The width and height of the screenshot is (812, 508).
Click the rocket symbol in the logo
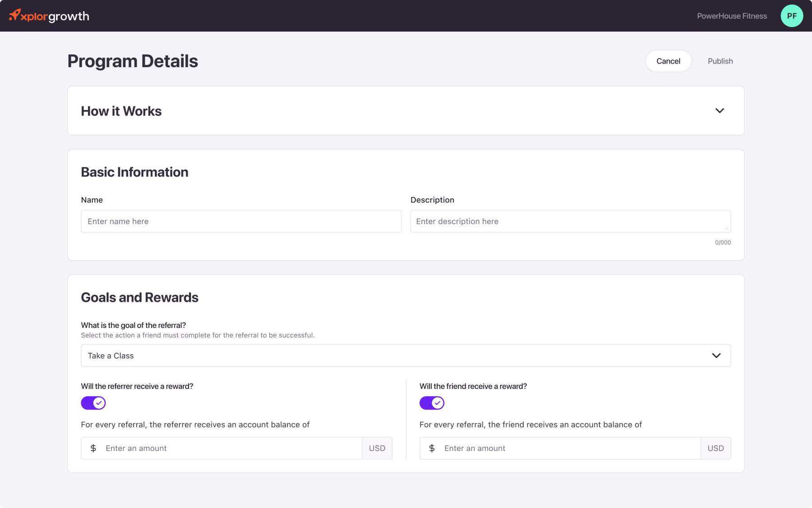pyautogui.click(x=14, y=15)
